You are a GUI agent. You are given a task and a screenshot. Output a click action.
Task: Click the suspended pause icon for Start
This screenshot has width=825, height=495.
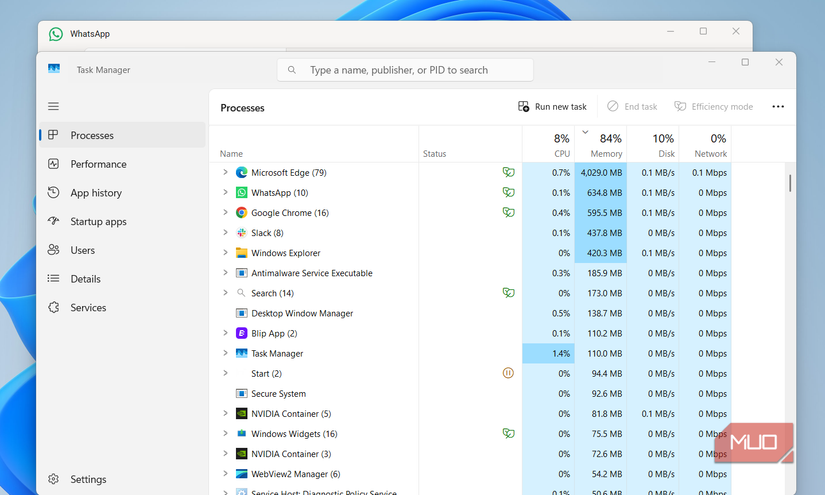click(508, 373)
